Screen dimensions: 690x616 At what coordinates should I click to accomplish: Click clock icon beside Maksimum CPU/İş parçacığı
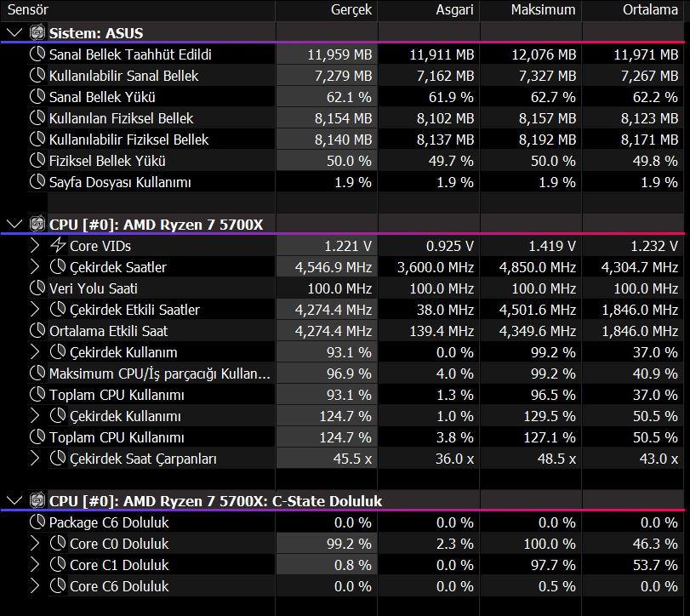[x=37, y=373]
